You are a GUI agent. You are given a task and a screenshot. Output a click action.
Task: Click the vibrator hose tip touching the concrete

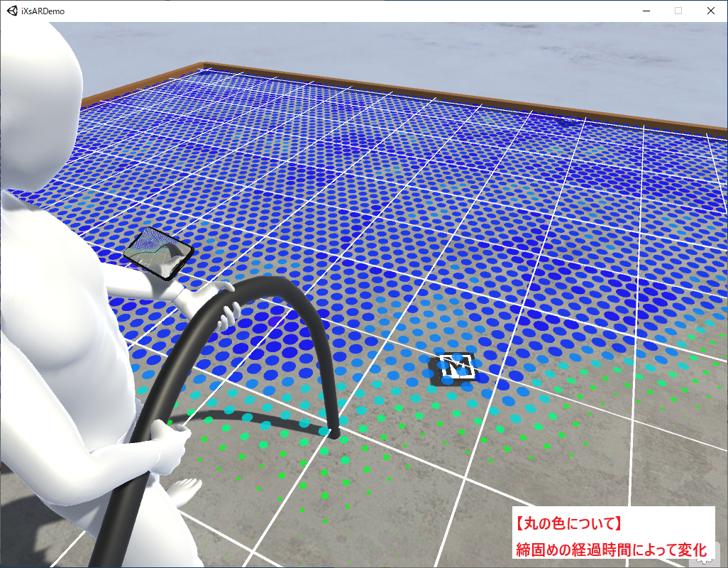coord(333,431)
